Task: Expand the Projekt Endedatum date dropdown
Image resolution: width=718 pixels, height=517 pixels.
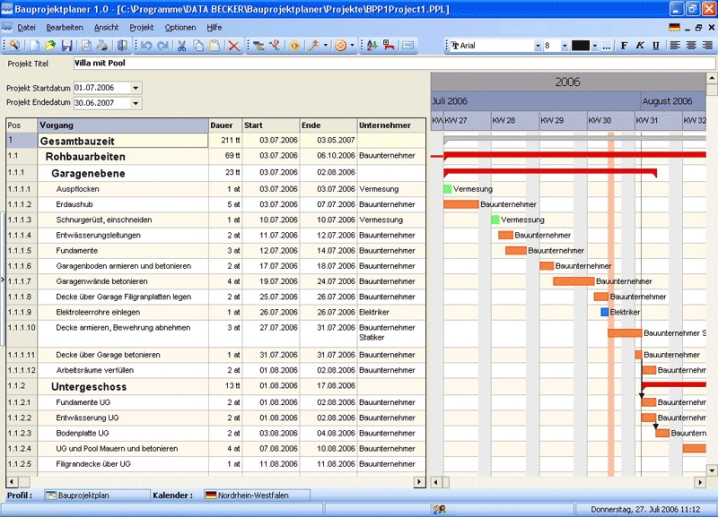Action: [x=136, y=102]
